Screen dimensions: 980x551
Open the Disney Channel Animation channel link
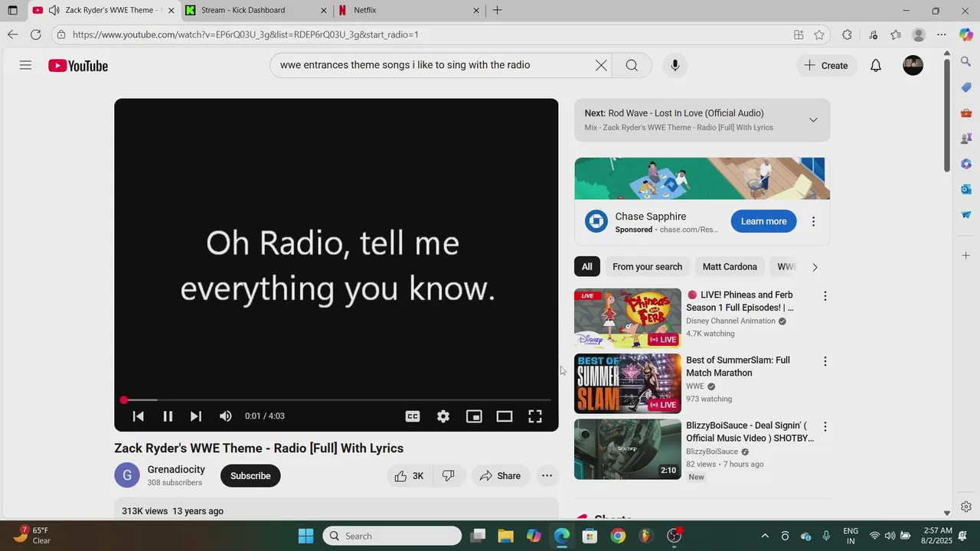point(730,321)
